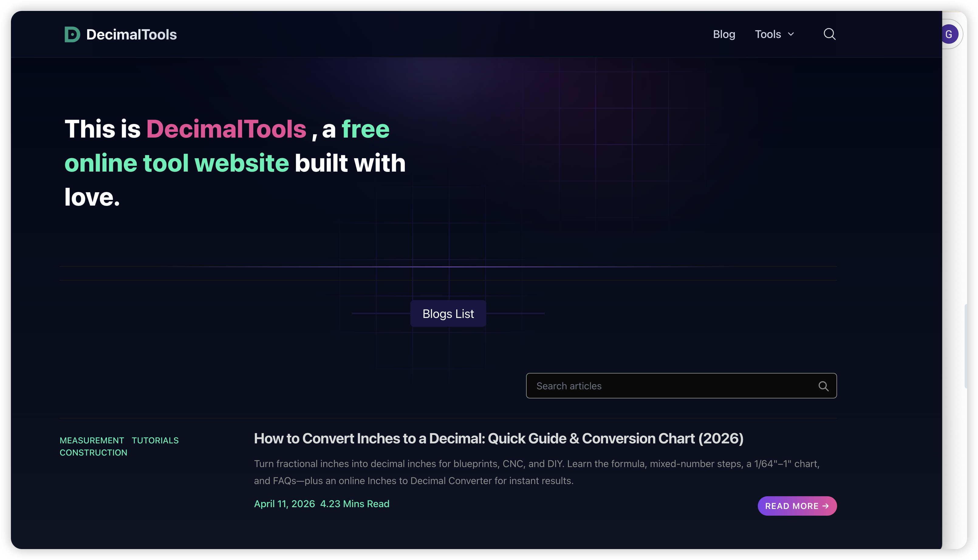Select the Blogs List tab
The height and width of the screenshot is (560, 978).
[448, 313]
